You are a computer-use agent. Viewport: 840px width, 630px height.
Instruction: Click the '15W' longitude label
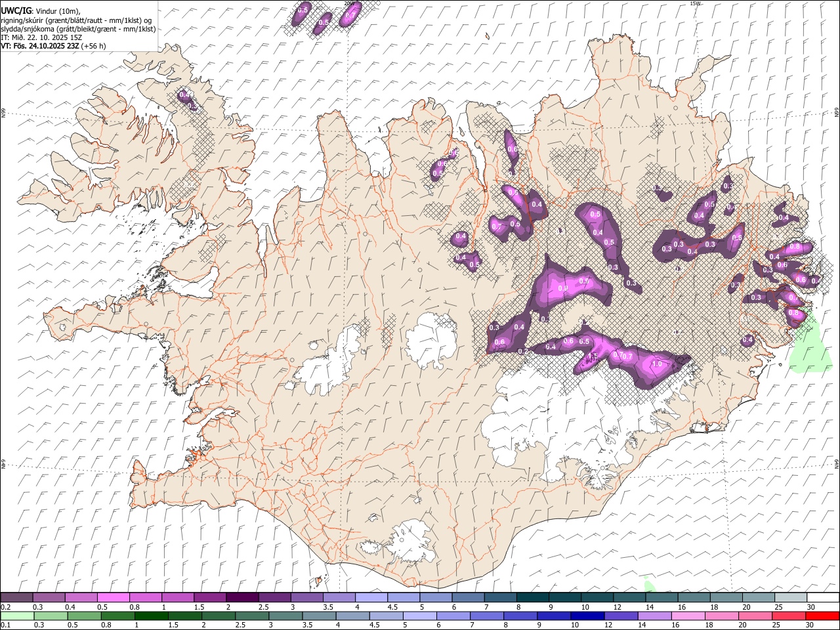click(x=695, y=3)
